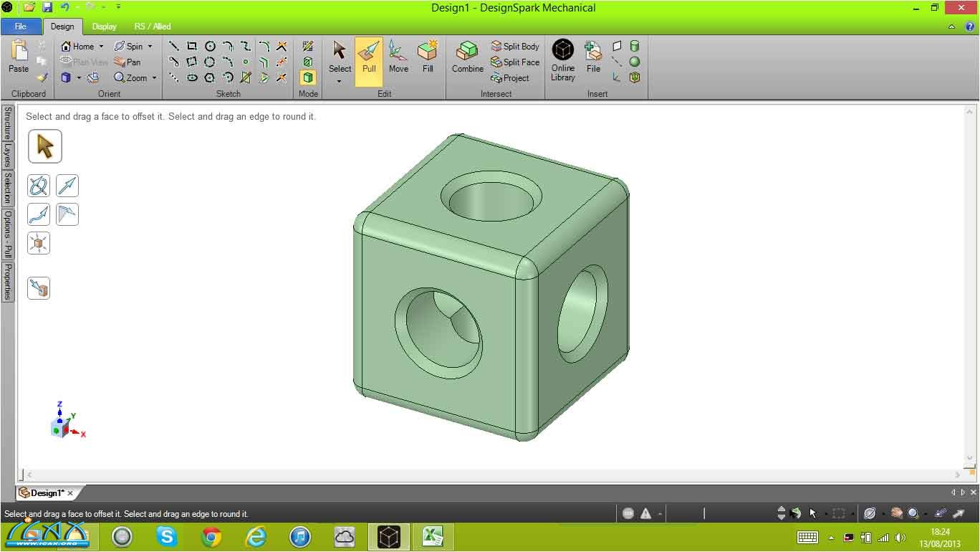980x552 pixels.
Task: Switch to 3D mode
Action: 308,77
